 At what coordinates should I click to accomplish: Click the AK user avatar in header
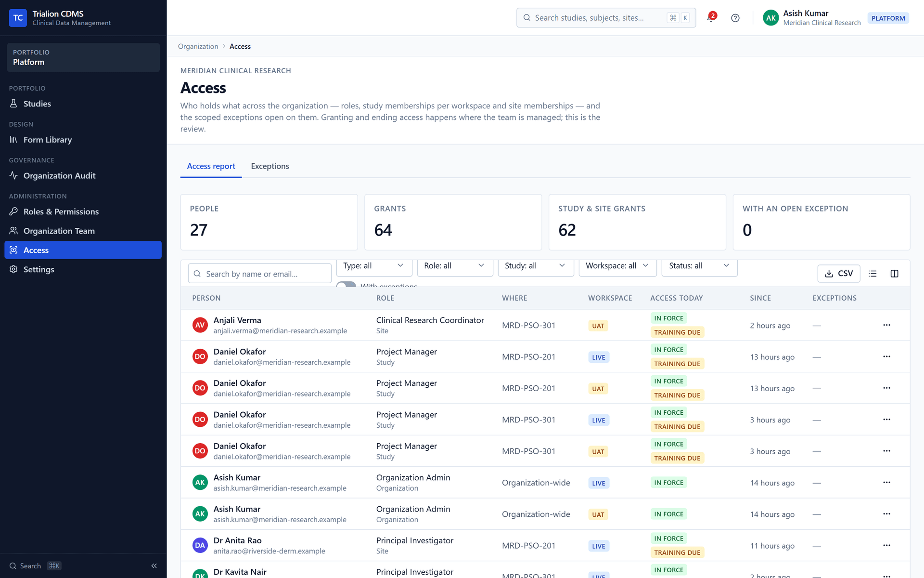(x=770, y=18)
